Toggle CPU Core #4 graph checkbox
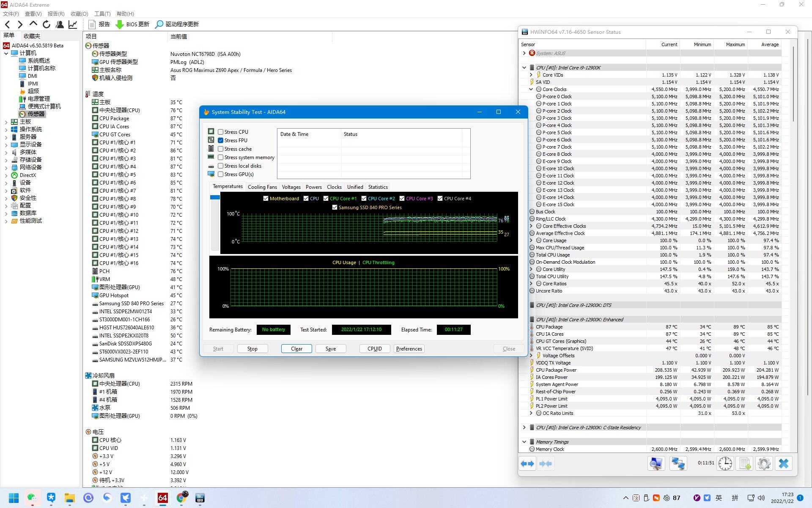This screenshot has height=508, width=812. [440, 199]
